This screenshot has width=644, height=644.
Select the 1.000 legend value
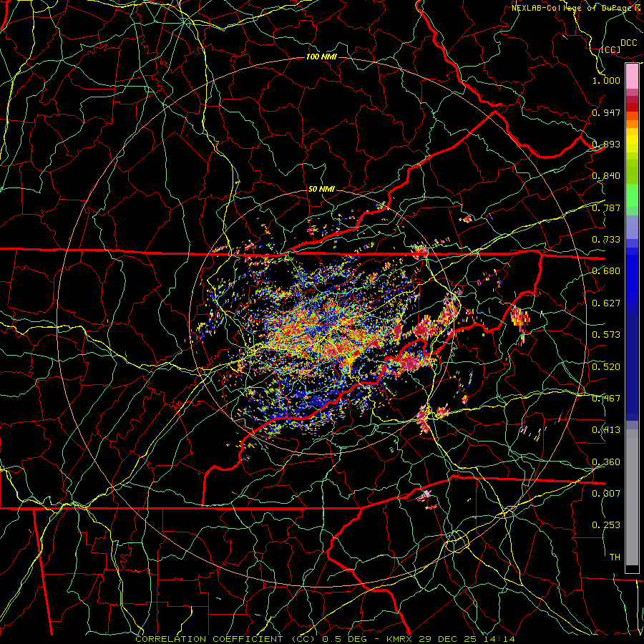coord(606,80)
